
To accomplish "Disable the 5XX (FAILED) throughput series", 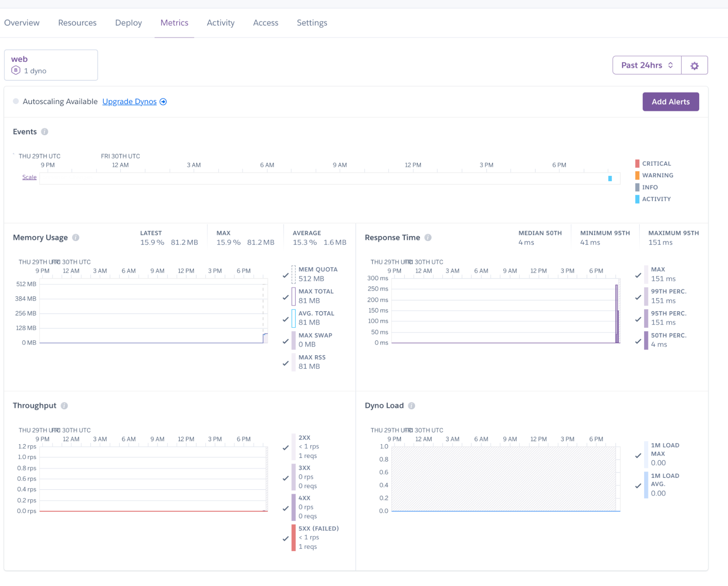I will click(x=286, y=538).
